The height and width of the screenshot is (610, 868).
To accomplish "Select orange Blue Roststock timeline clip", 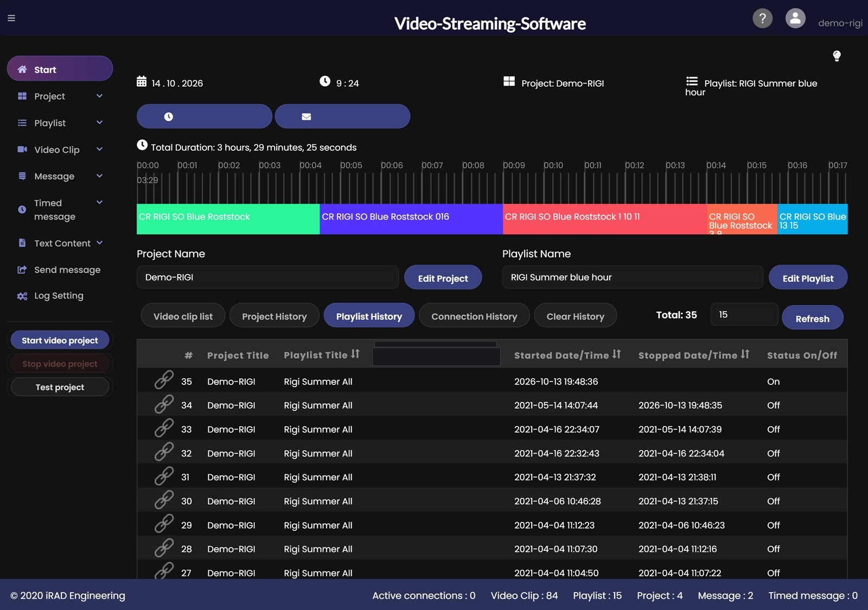I will coord(742,219).
